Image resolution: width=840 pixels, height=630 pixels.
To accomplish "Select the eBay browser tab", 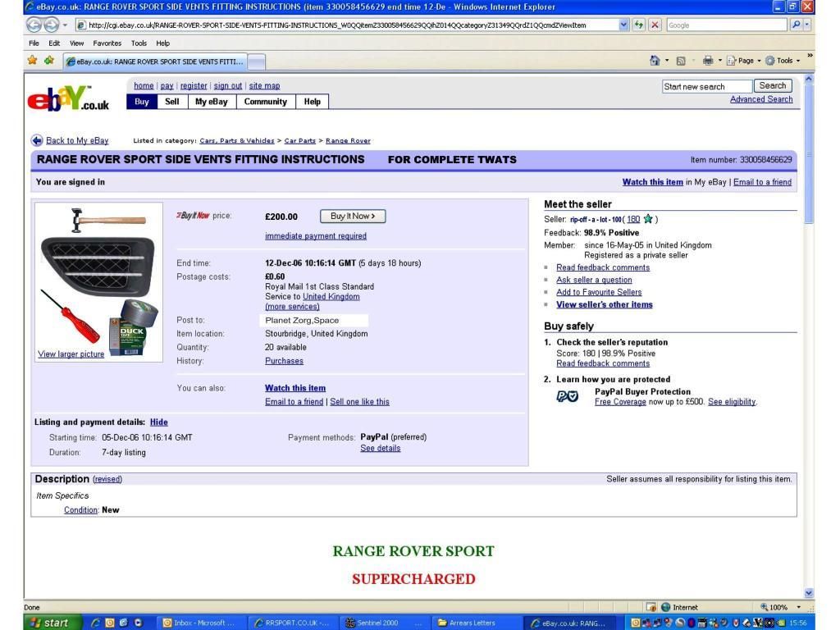I will click(155, 62).
